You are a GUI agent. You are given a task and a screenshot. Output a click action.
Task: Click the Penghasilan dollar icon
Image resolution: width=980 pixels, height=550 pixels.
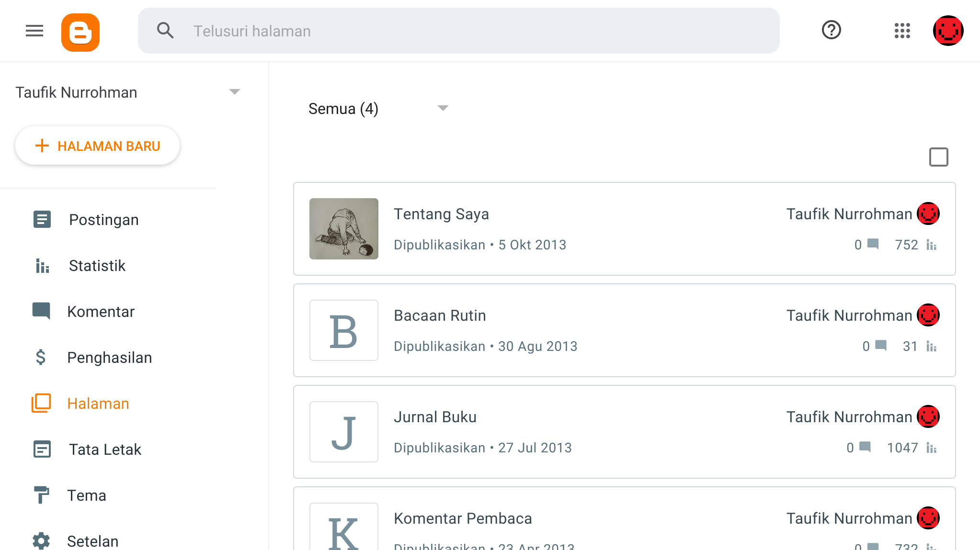pyautogui.click(x=42, y=357)
